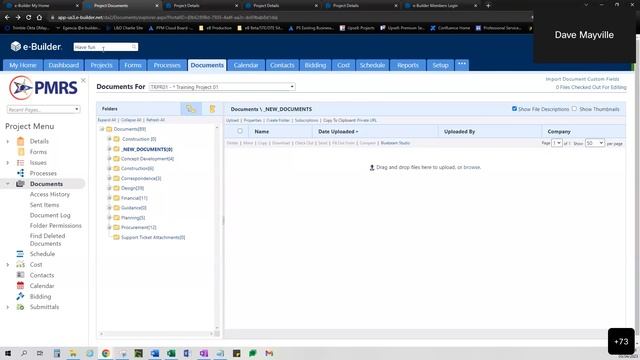This screenshot has height=360, width=640.
Task: Click the Schedule icon in Project Menu
Action: [x=20, y=254]
